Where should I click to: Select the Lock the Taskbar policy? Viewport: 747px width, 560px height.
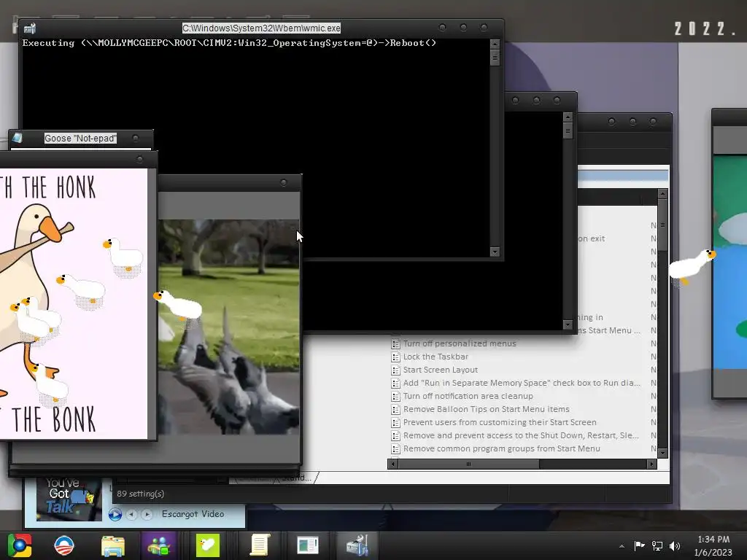436,357
